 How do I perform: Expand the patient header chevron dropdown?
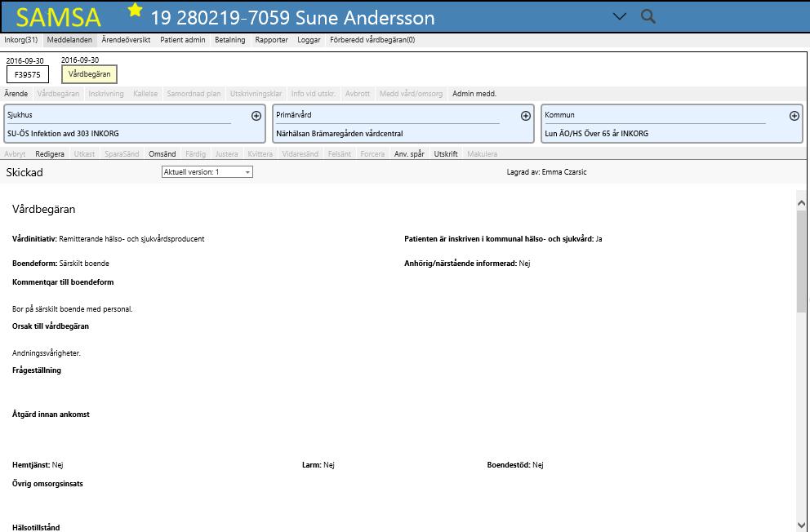[619, 16]
